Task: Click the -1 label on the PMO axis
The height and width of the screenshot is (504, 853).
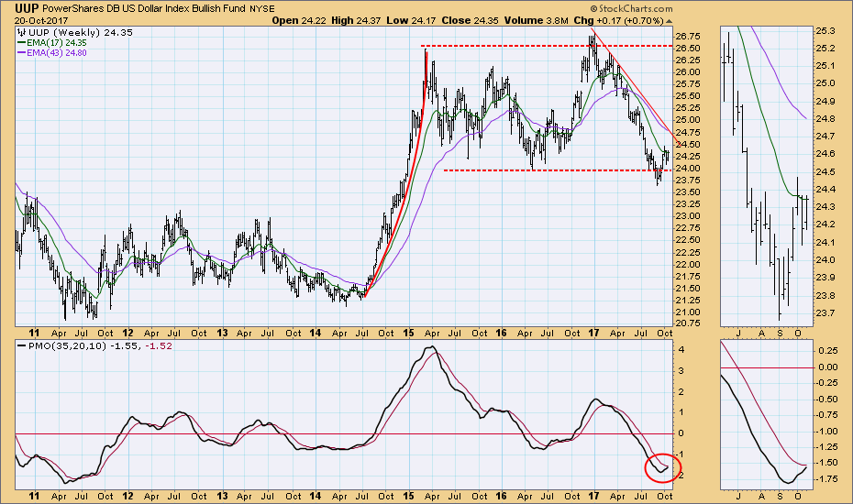Action: 679,455
